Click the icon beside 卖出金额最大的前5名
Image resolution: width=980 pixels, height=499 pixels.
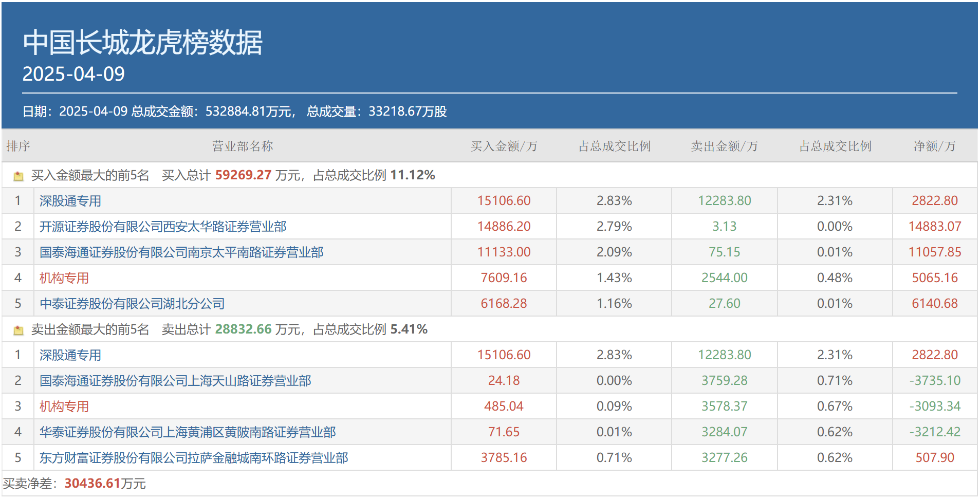(19, 330)
